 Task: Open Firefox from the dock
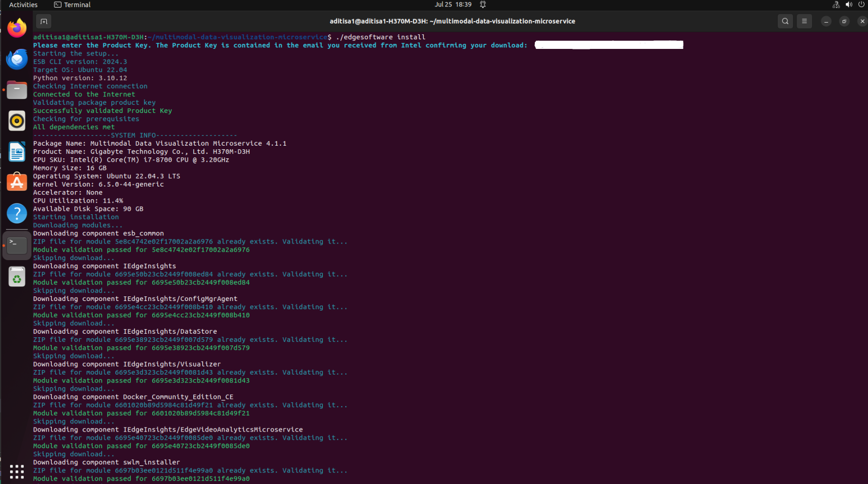17,28
